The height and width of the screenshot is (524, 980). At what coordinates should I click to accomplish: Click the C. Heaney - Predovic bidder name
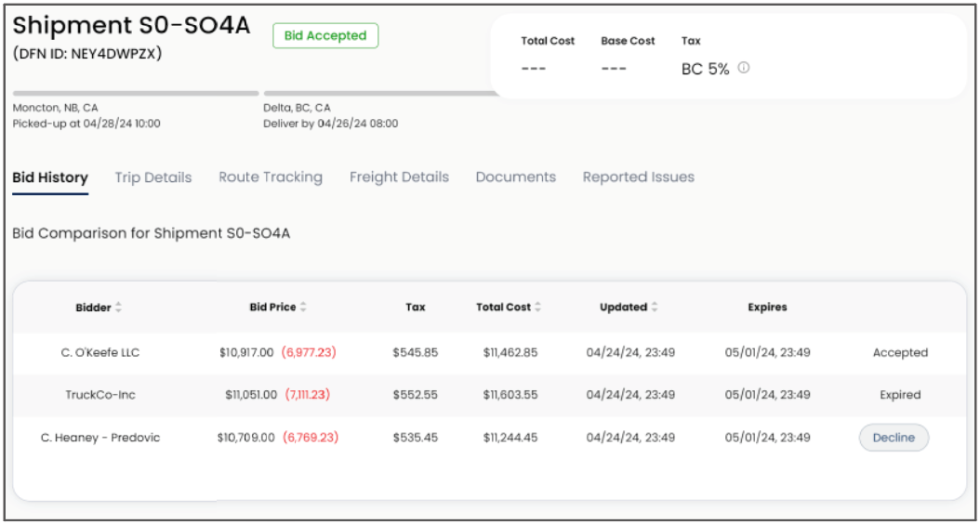[99, 438]
